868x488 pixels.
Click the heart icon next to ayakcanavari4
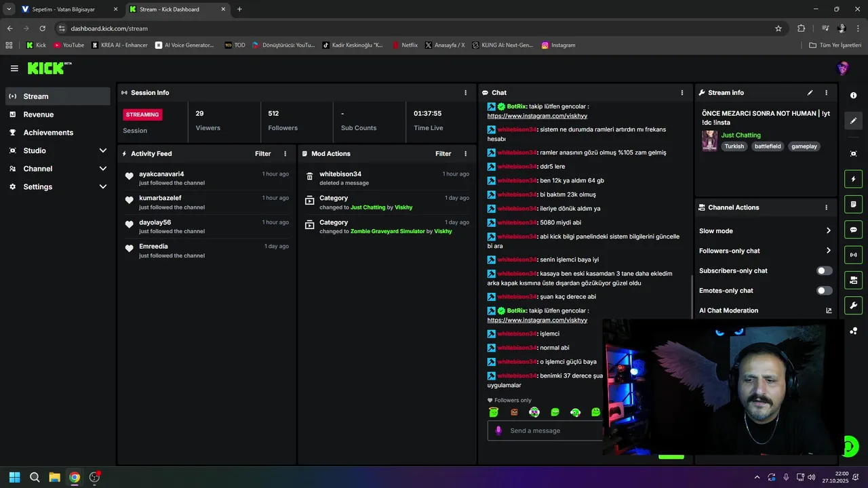pos(129,176)
